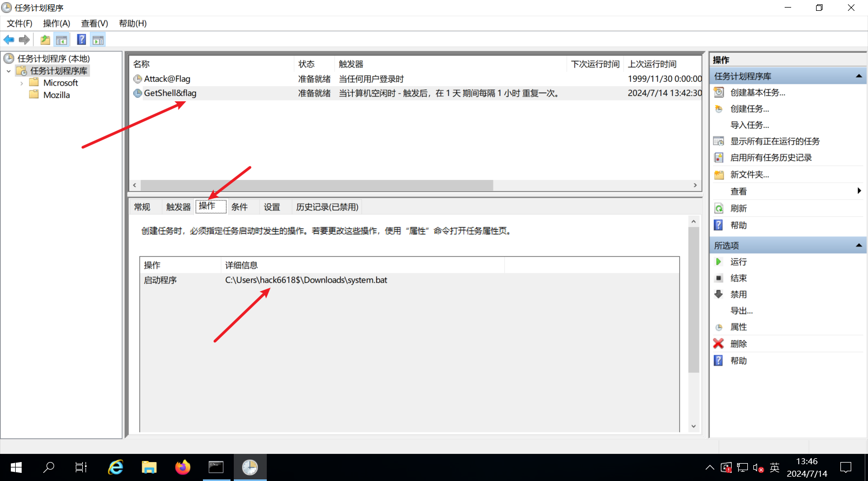Click the red X Delete (删除) action
Screen dimensions: 868x481
738,344
